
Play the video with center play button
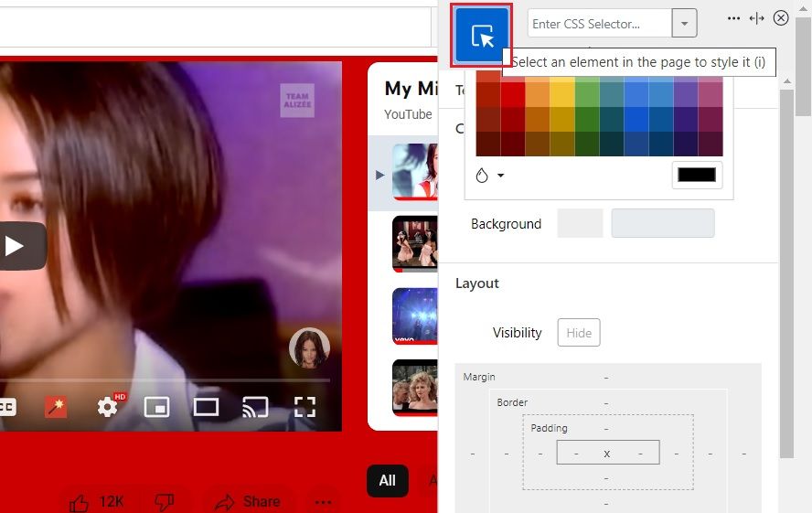(x=21, y=246)
